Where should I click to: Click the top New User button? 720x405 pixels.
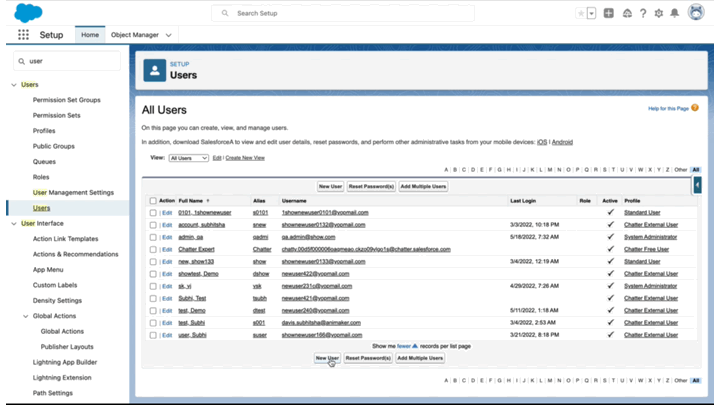click(330, 186)
